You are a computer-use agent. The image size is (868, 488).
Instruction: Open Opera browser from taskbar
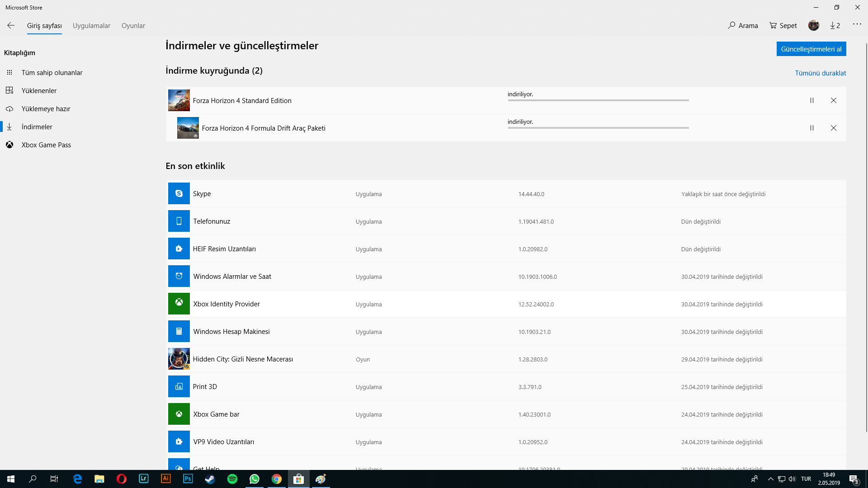point(122,479)
